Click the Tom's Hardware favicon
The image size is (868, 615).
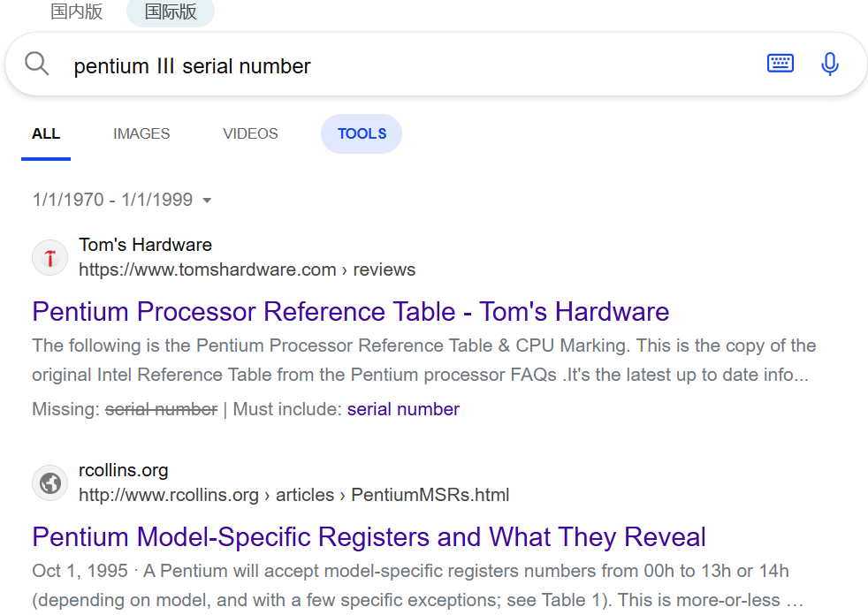point(49,257)
